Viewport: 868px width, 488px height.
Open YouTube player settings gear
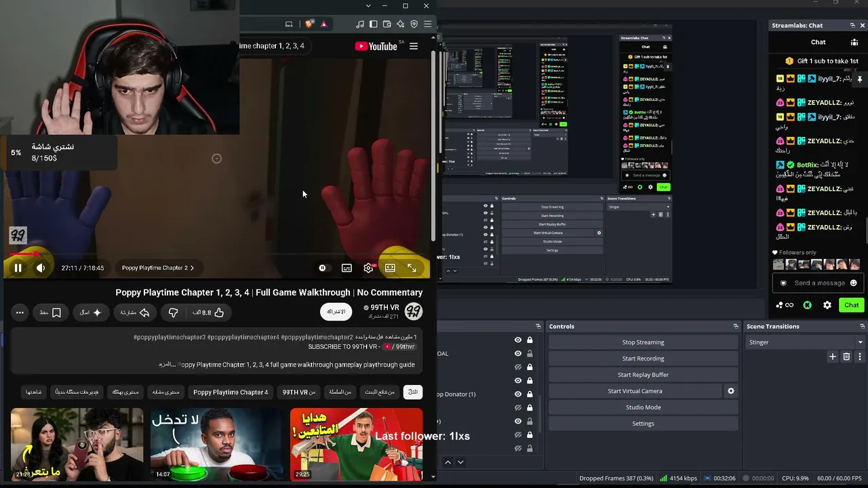tap(368, 268)
